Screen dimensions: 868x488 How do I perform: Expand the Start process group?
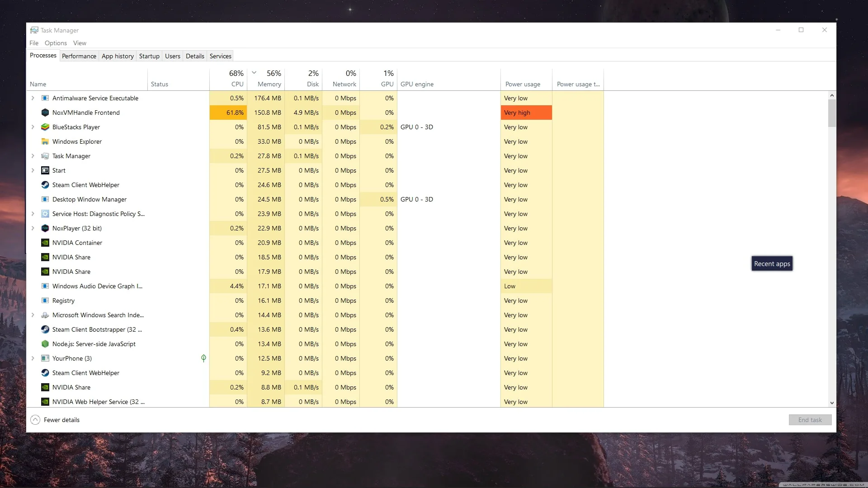pos(33,170)
